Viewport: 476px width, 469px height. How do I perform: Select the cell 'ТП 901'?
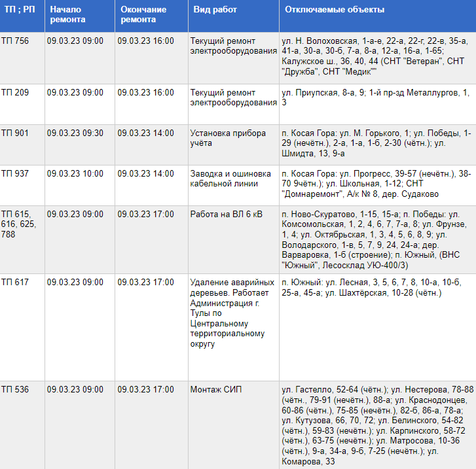pos(22,145)
